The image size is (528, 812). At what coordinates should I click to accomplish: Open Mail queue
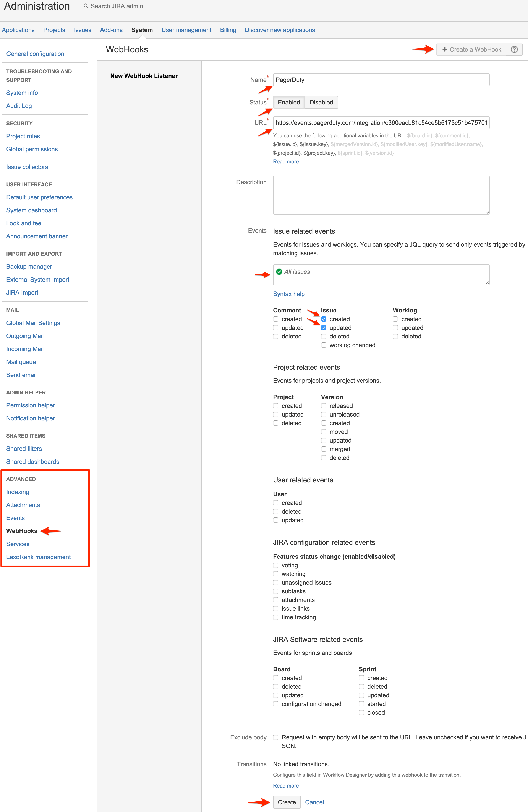21,362
